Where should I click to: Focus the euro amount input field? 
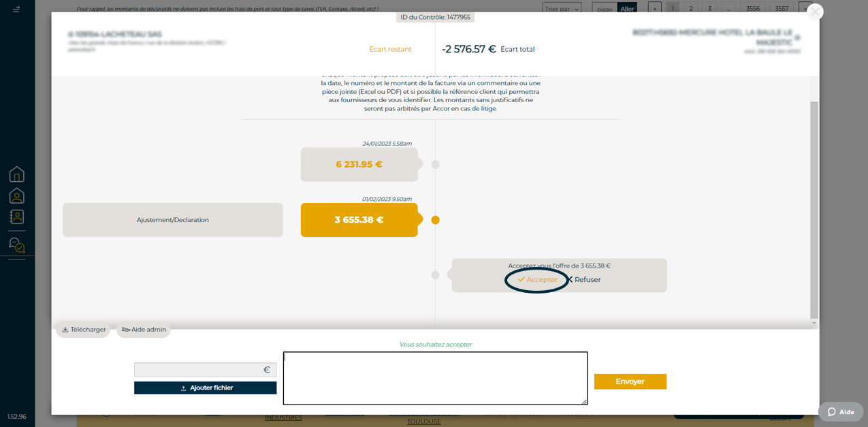(x=206, y=370)
